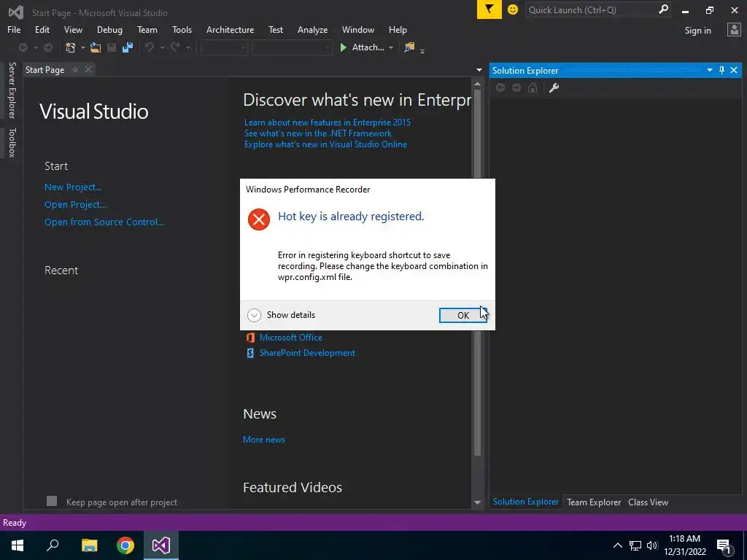Open the document tabs list dropdown arrow
Screen dimensions: 747x560
point(479,70)
